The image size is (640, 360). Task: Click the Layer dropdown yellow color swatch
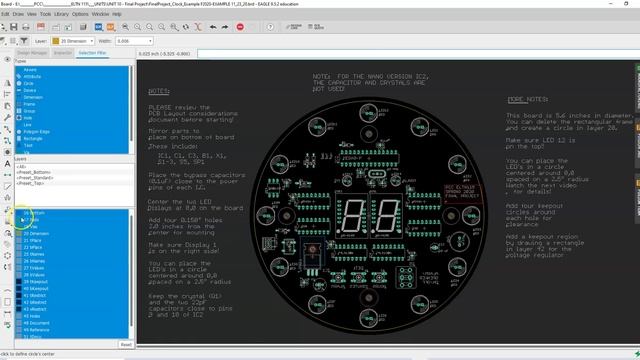click(56, 41)
